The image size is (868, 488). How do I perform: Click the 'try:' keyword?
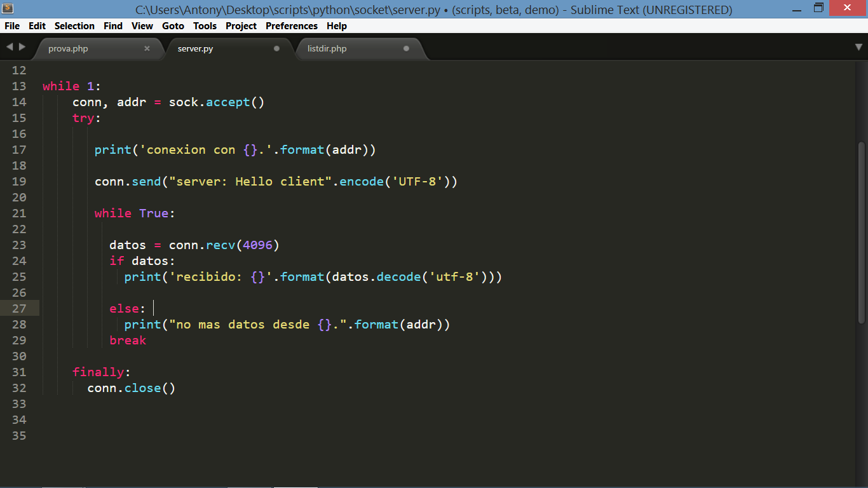[x=87, y=118]
